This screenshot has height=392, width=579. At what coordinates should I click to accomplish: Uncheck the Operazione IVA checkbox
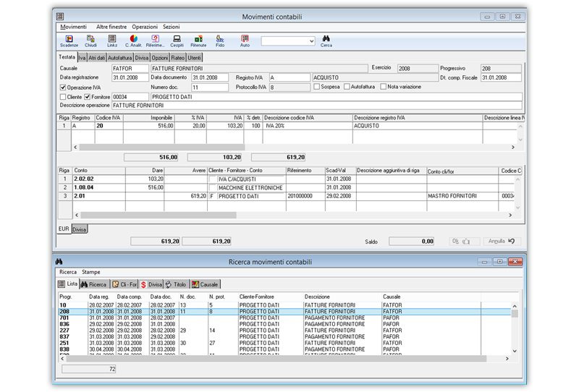pyautogui.click(x=63, y=87)
